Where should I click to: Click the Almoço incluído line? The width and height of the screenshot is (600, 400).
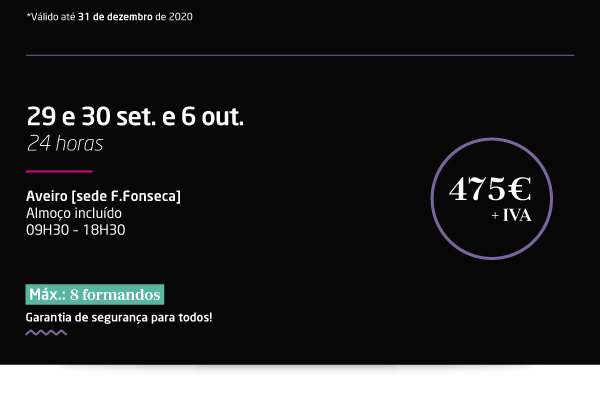point(74,213)
